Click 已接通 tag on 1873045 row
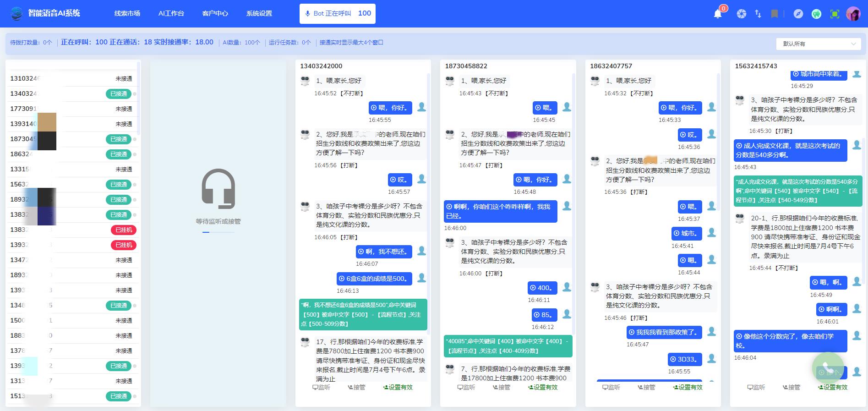 click(x=119, y=139)
